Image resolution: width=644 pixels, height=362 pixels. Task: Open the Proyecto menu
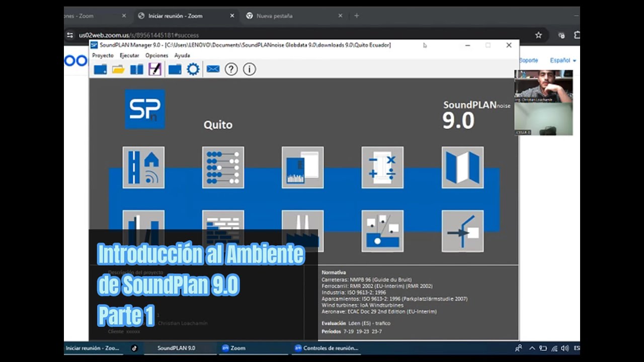coord(103,55)
